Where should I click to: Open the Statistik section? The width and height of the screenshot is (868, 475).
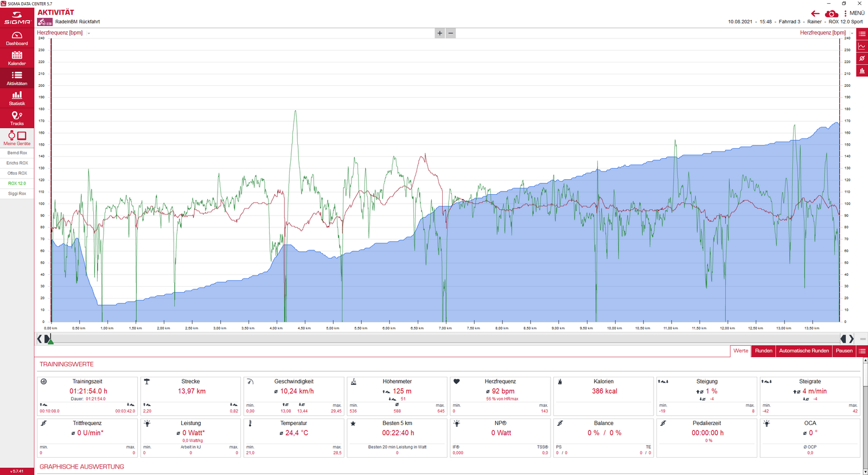pos(17,98)
